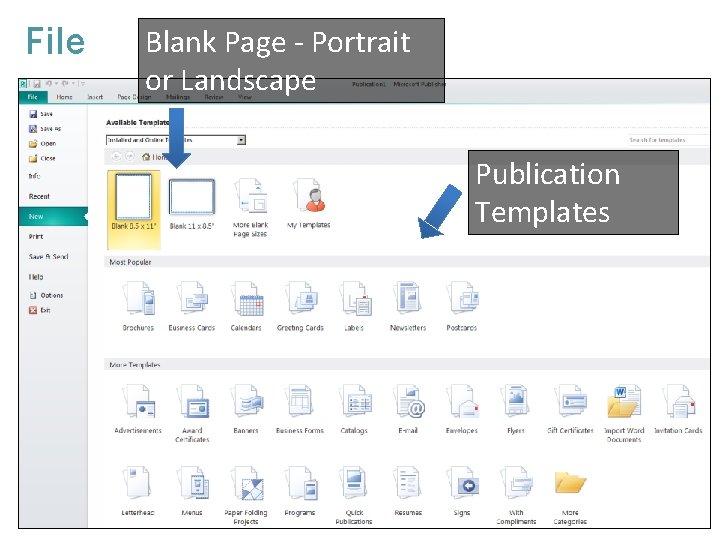Screen dimensions: 720x540
Task: Open the Flyers template category
Action: click(x=516, y=409)
